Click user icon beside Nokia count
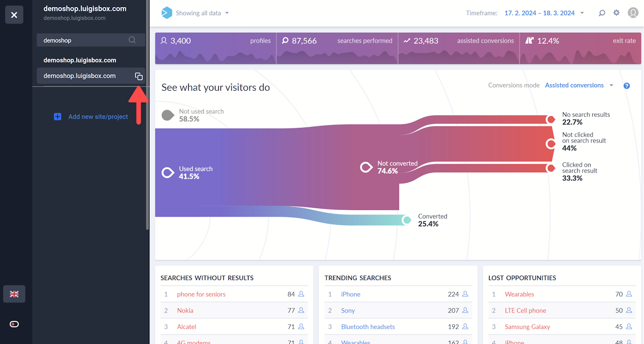644x344 pixels. coord(301,310)
